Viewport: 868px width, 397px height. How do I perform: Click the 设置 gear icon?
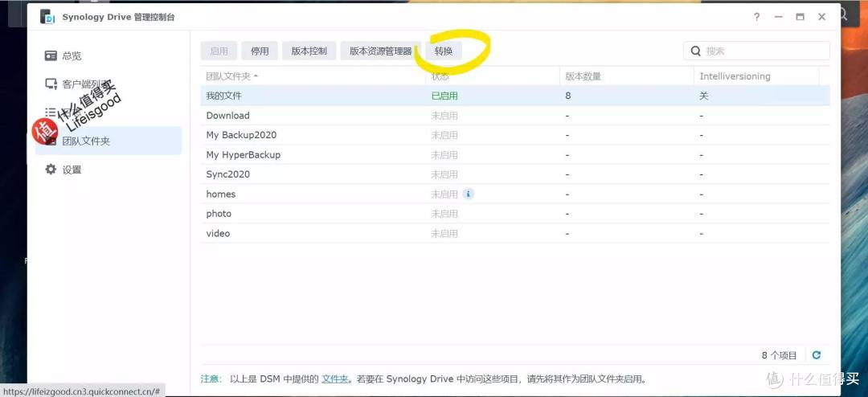[x=51, y=170]
